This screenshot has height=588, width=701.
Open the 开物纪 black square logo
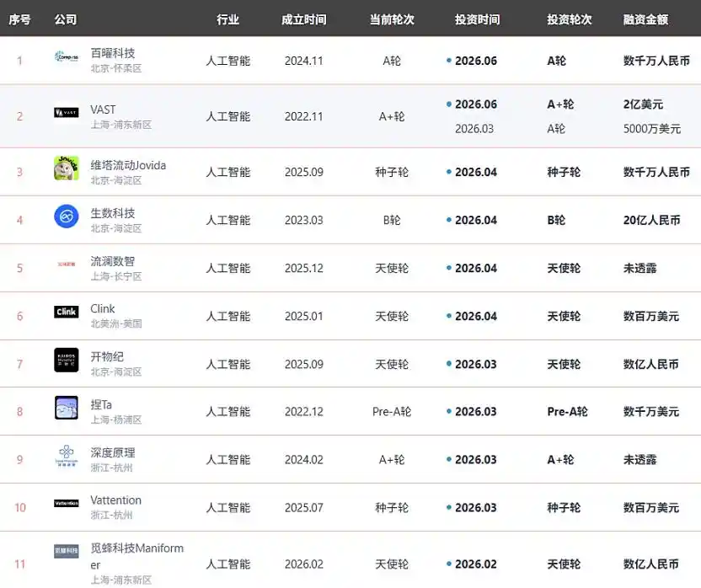point(67,360)
